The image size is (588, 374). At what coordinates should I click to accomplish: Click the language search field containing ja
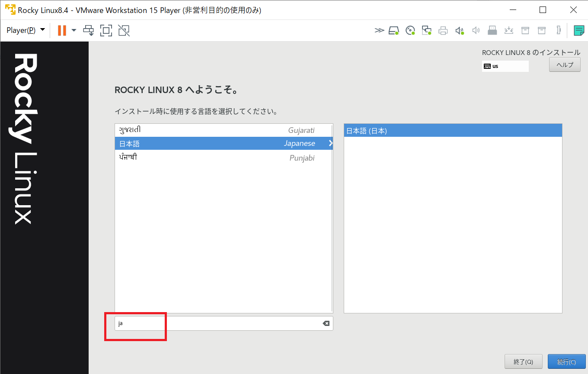coord(224,323)
